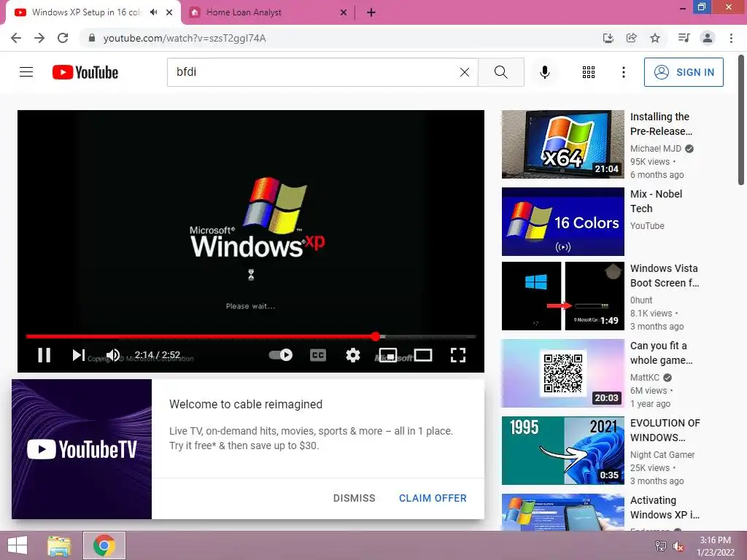The height and width of the screenshot is (560, 747).
Task: Click the YouTube TV promo banner image
Action: pos(82,449)
